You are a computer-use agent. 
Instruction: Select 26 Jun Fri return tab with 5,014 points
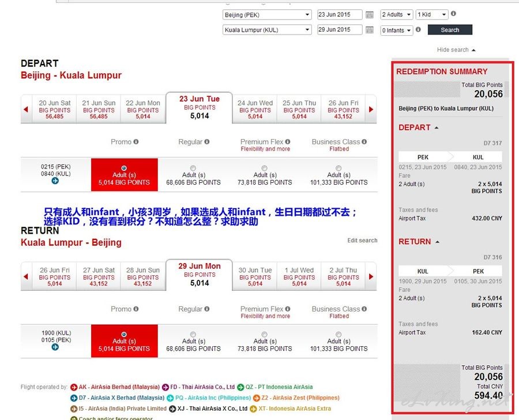[x=55, y=276]
